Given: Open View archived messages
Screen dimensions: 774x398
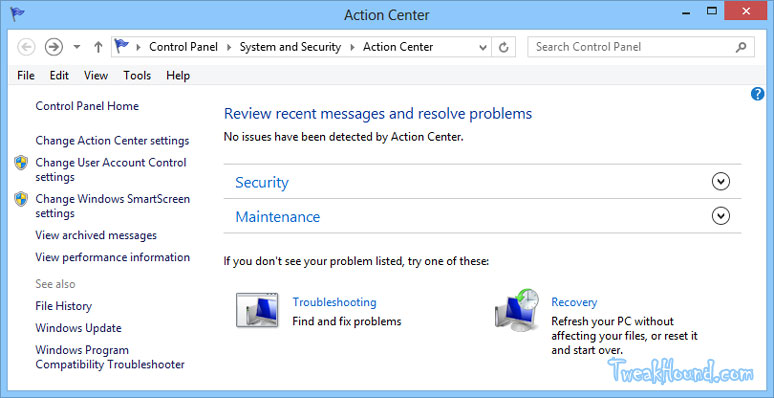Looking at the screenshot, I should click(x=96, y=236).
